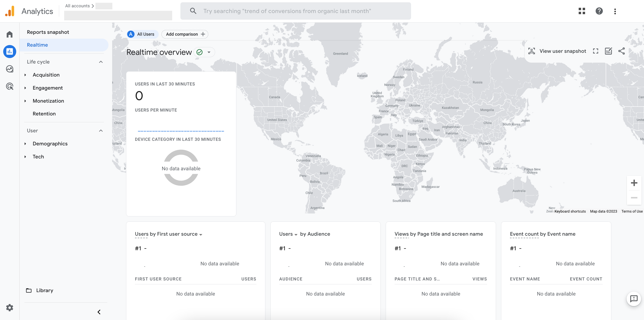Open the Users by First user source dropdown
Screen dimensions: 644x320
[201, 235]
